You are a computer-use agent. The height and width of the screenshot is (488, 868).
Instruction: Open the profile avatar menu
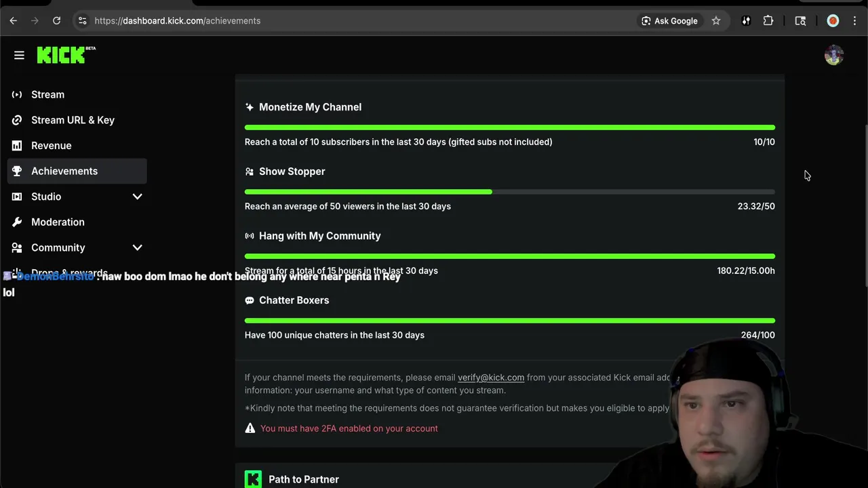pos(833,55)
